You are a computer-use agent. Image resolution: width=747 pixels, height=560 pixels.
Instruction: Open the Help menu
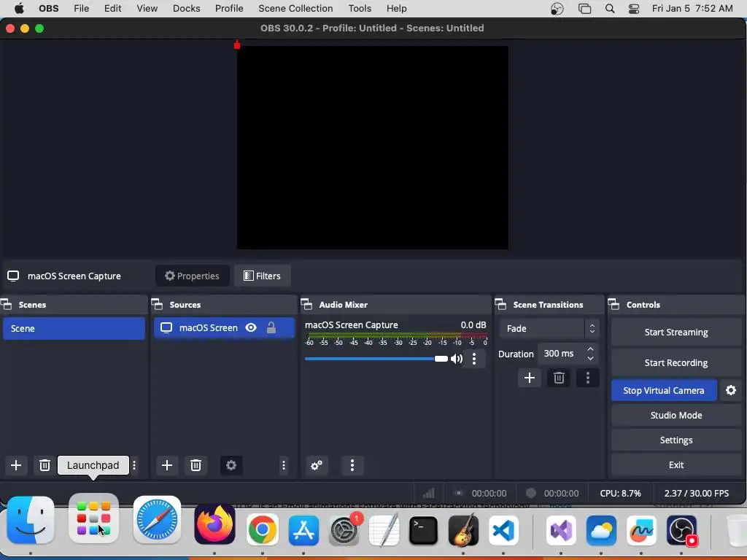(396, 9)
